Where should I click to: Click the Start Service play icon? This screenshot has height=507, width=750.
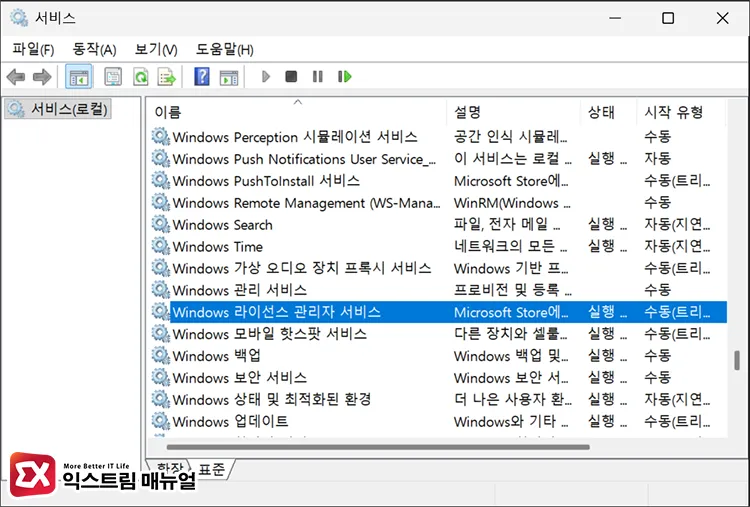(x=266, y=77)
